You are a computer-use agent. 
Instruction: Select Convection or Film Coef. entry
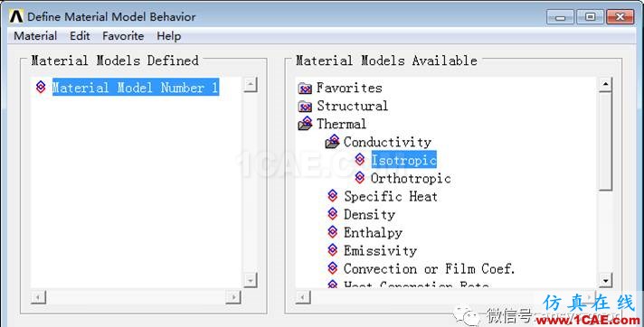pos(430,269)
